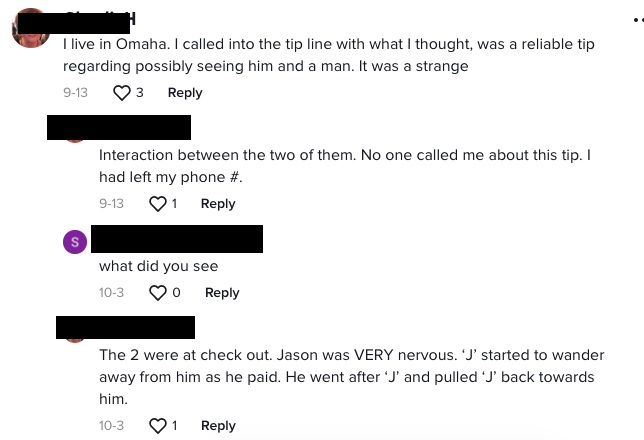Screen dimensions: 644x440
Task: Click heart on 'Interaction between the two' reply
Action: (157, 204)
